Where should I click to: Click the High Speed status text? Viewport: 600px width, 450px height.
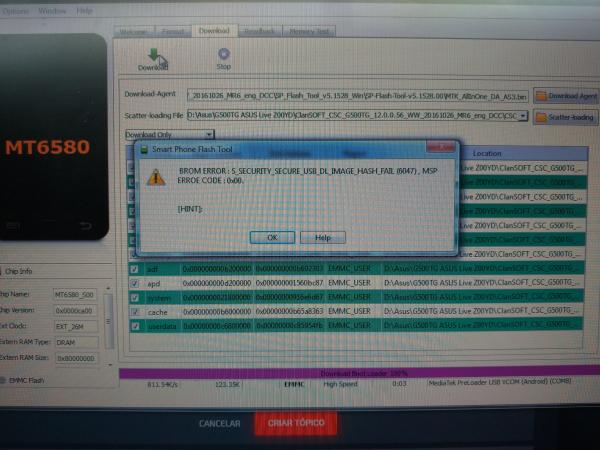point(340,384)
